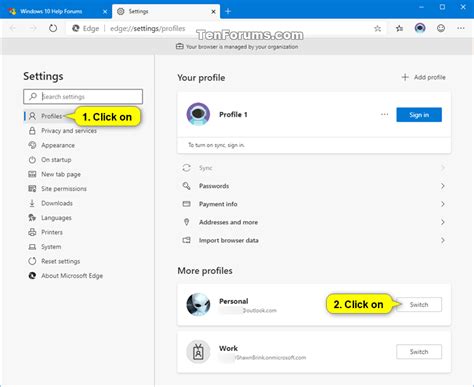
Task: Open the Settings and more ellipsis menu
Action: tap(461, 28)
